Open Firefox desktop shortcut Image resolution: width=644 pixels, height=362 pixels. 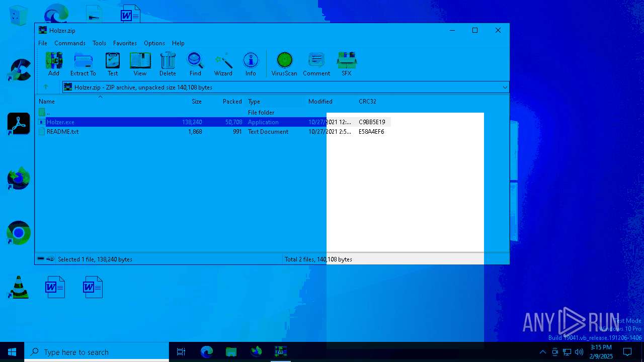coord(19,178)
